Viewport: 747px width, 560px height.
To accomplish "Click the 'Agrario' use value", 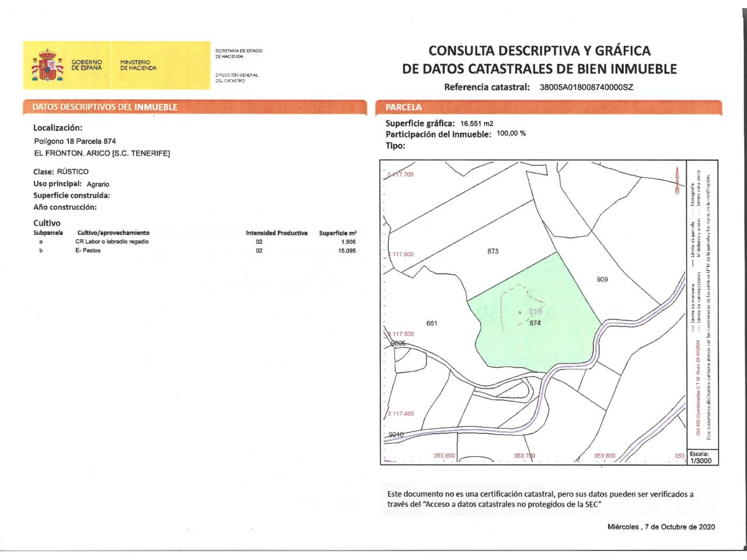I will [98, 184].
